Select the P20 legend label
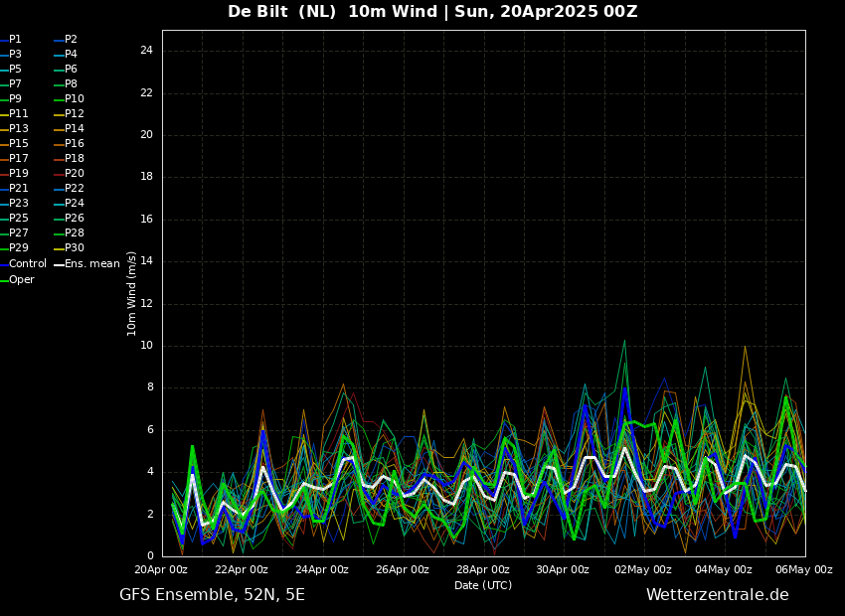The image size is (845, 616). 70,174
